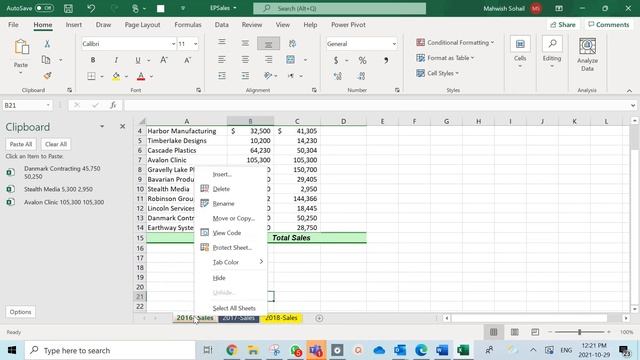This screenshot has width=640, height=360.
Task: Click the Clipboard Options button
Action: point(20,312)
